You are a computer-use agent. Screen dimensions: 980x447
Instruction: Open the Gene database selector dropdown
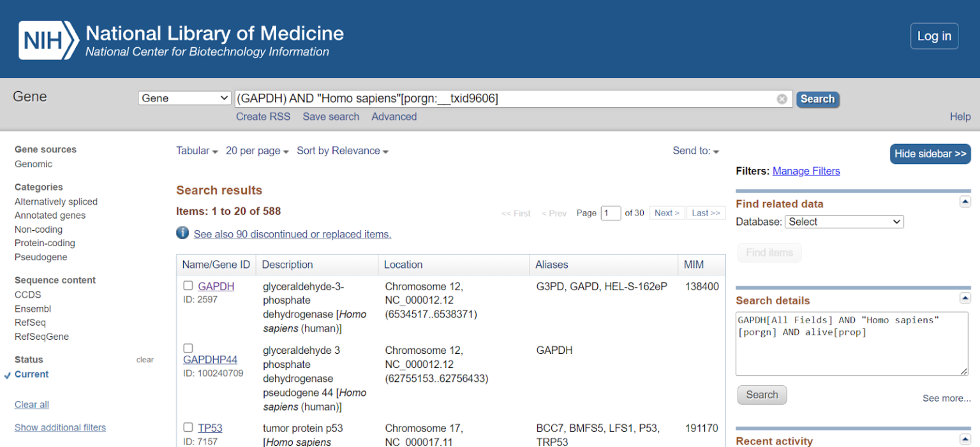click(x=184, y=98)
